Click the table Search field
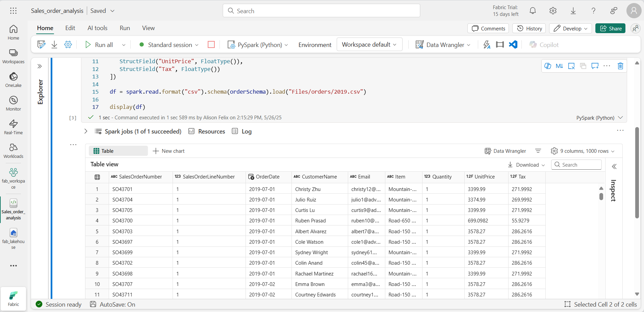The width and height of the screenshot is (644, 312). [x=576, y=165]
